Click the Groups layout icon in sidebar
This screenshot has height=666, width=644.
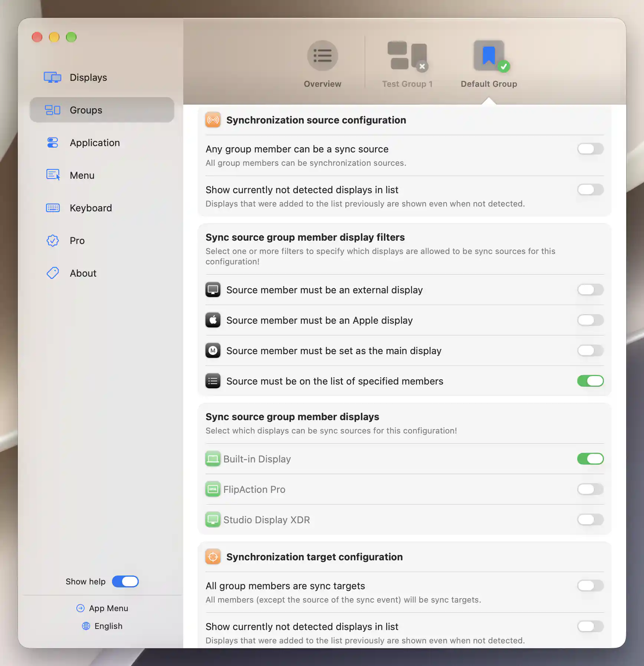click(x=52, y=110)
